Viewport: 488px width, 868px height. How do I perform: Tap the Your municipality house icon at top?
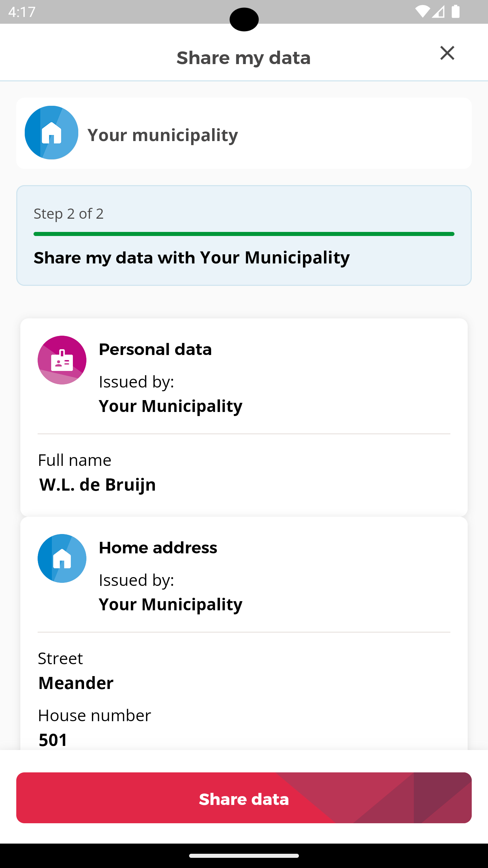52,133
